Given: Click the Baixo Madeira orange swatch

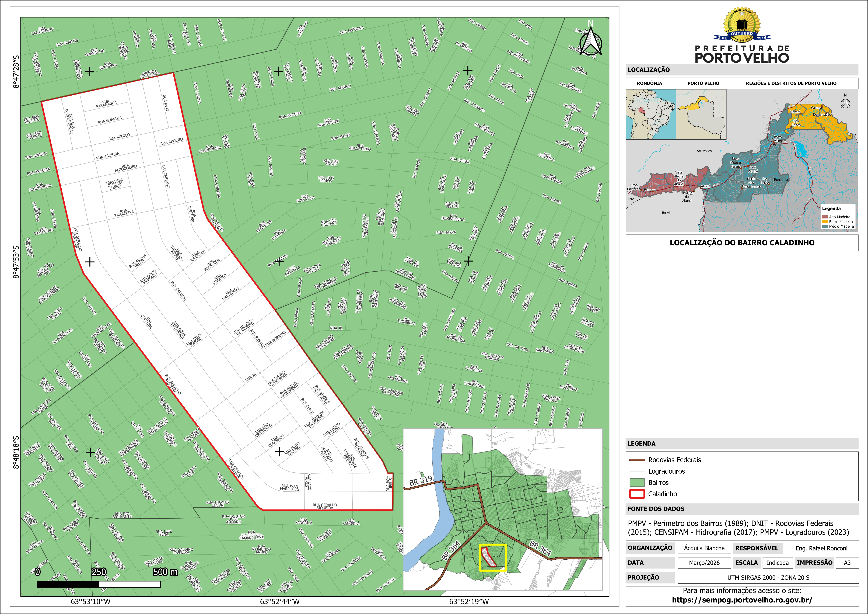Looking at the screenshot, I should (825, 222).
